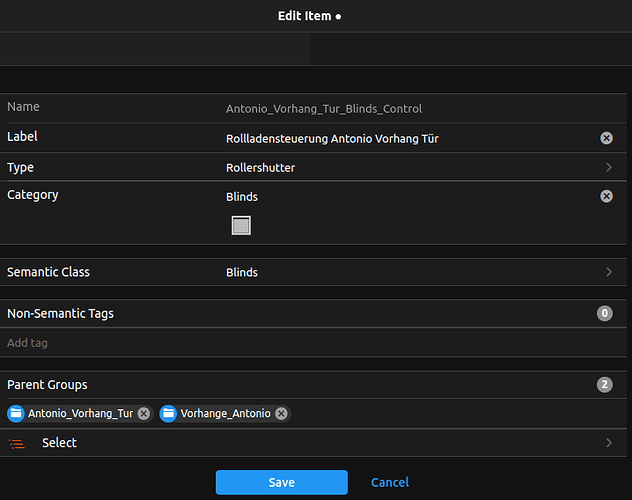Click the Parent Groups heading
This screenshot has width=632, height=500.
tap(47, 385)
